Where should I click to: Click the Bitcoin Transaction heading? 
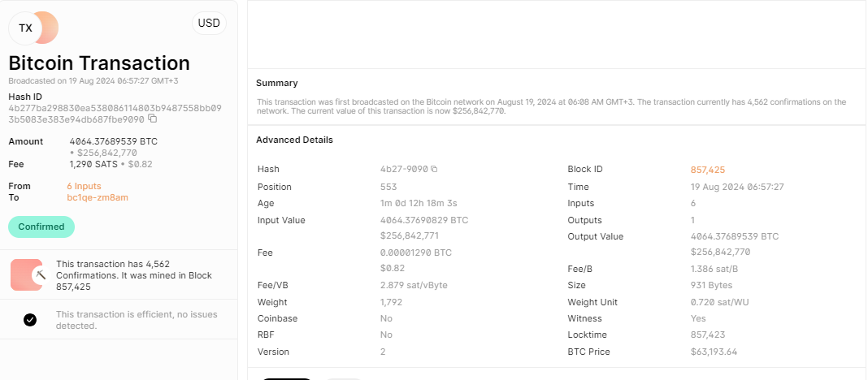99,63
